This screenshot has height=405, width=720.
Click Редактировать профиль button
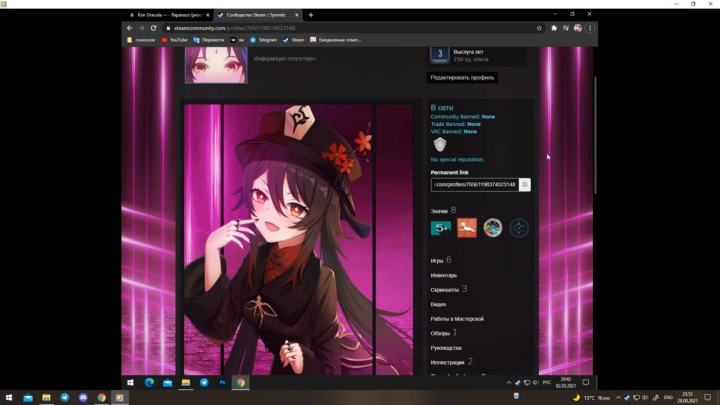[462, 78]
